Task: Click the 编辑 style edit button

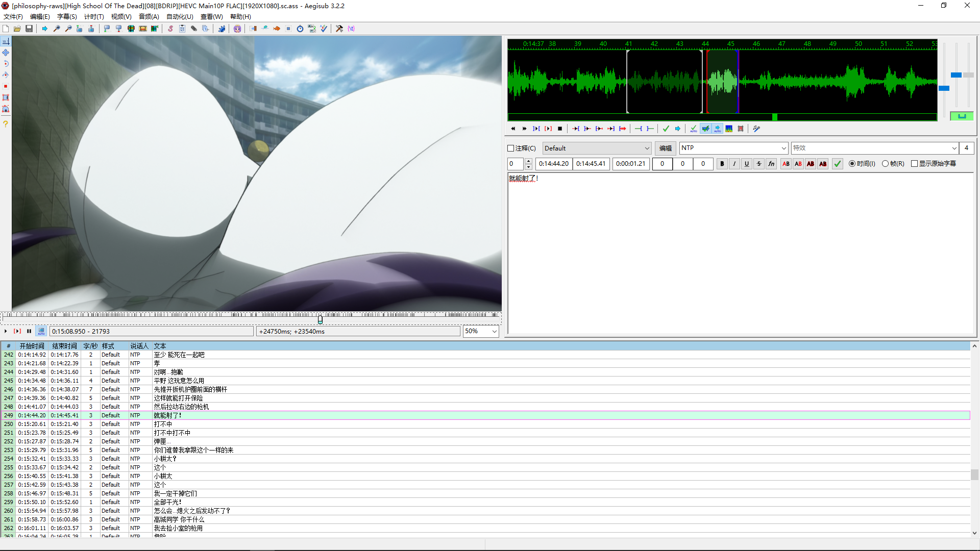Action: pyautogui.click(x=665, y=148)
